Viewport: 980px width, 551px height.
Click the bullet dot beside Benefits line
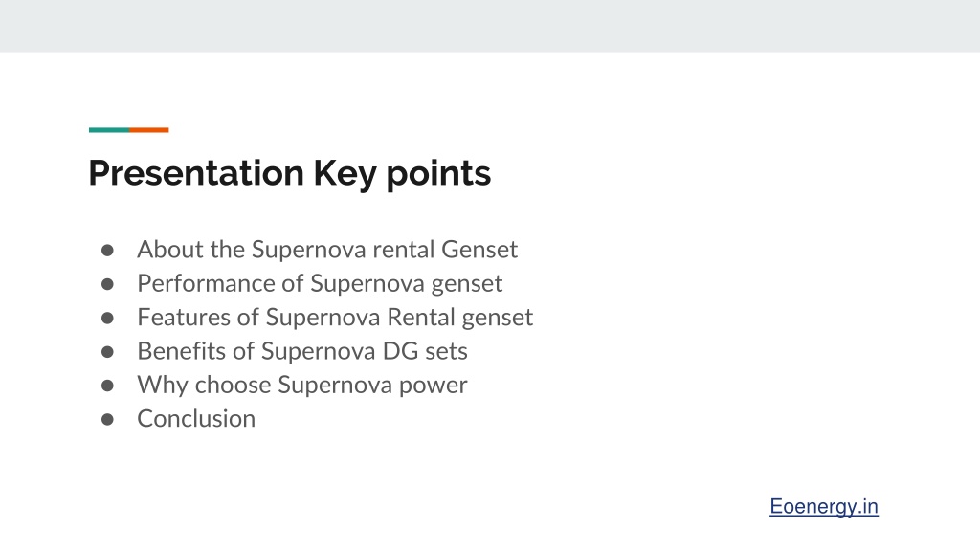(x=107, y=352)
